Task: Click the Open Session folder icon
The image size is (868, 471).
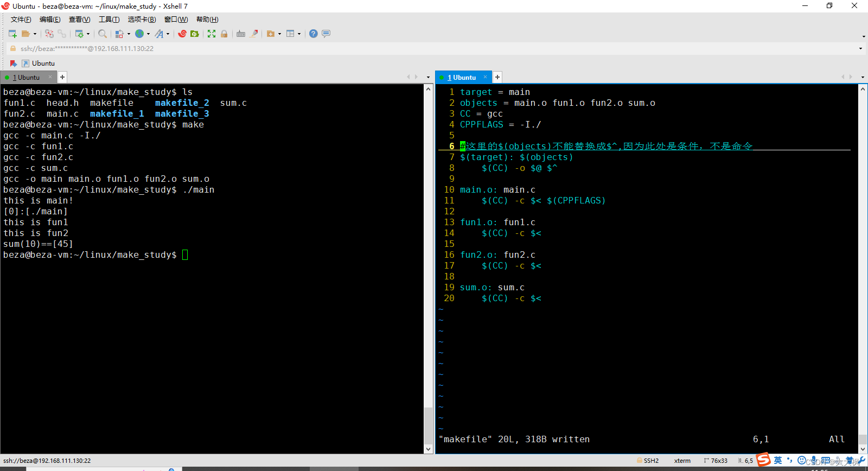Action: (25, 34)
